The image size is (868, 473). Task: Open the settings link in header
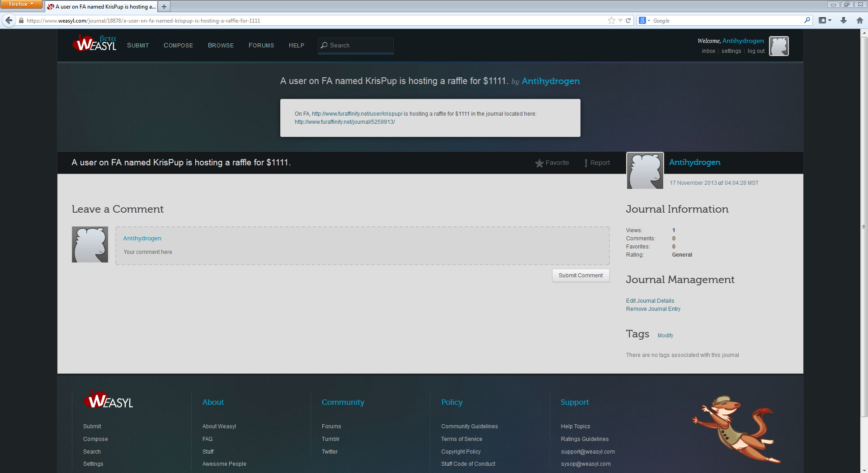(731, 51)
